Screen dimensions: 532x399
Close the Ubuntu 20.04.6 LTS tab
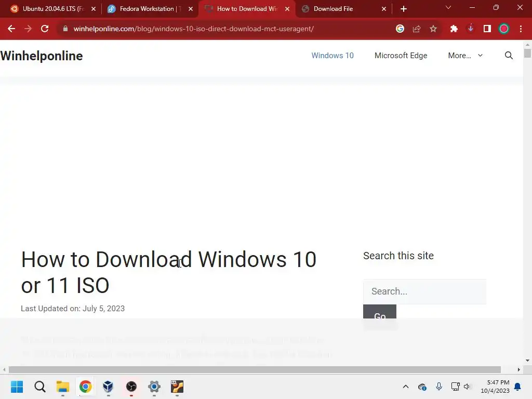(94, 9)
